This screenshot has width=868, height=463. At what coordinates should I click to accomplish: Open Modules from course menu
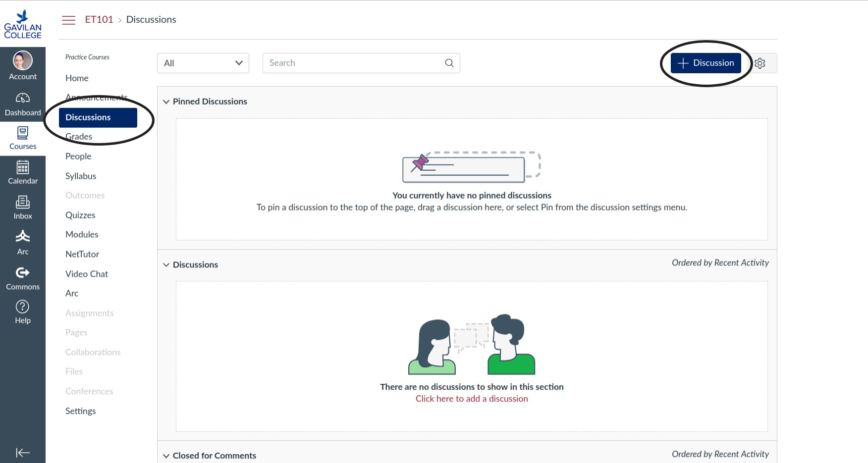tap(82, 234)
